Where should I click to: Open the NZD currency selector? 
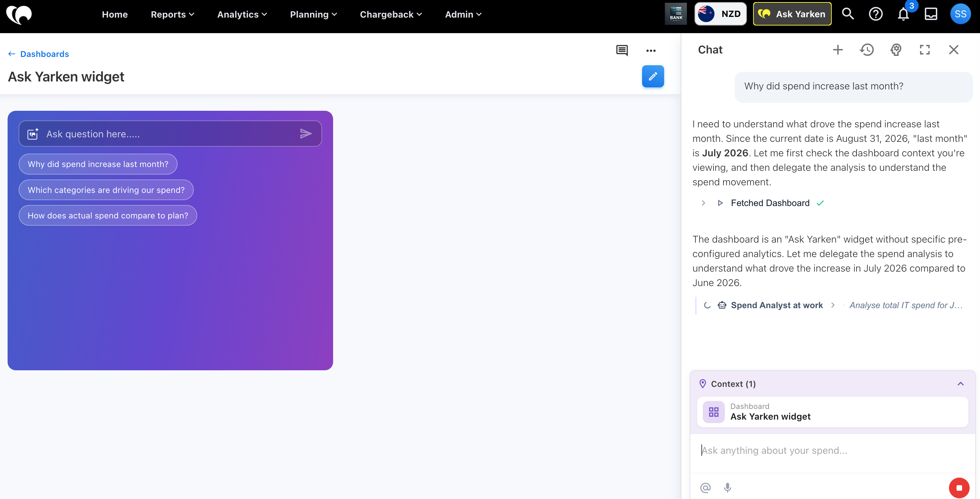coord(720,14)
